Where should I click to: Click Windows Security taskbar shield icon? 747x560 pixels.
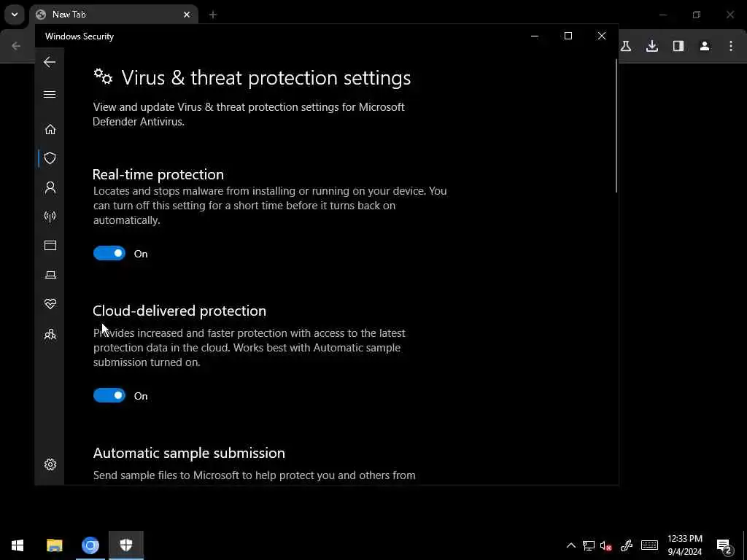pyautogui.click(x=126, y=545)
